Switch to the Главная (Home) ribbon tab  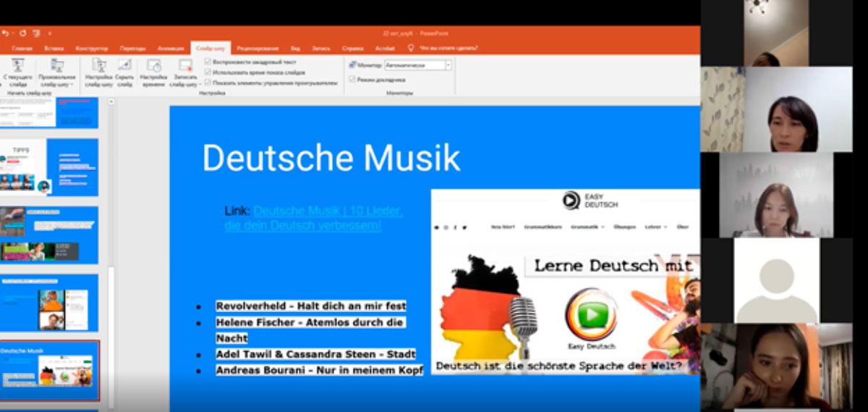[x=22, y=49]
